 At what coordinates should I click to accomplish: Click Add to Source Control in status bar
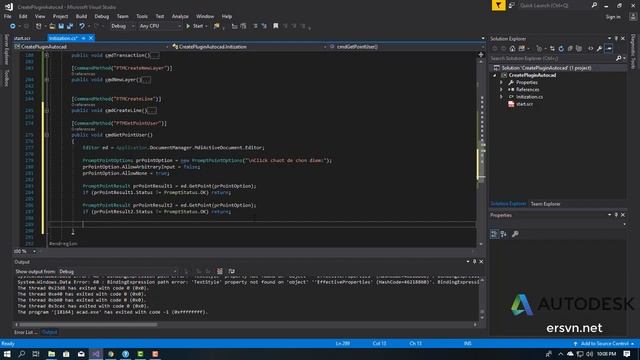pyautogui.click(x=604, y=344)
